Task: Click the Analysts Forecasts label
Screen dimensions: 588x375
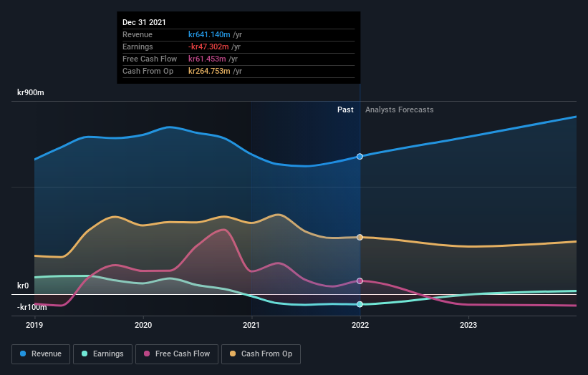Action: pyautogui.click(x=400, y=109)
